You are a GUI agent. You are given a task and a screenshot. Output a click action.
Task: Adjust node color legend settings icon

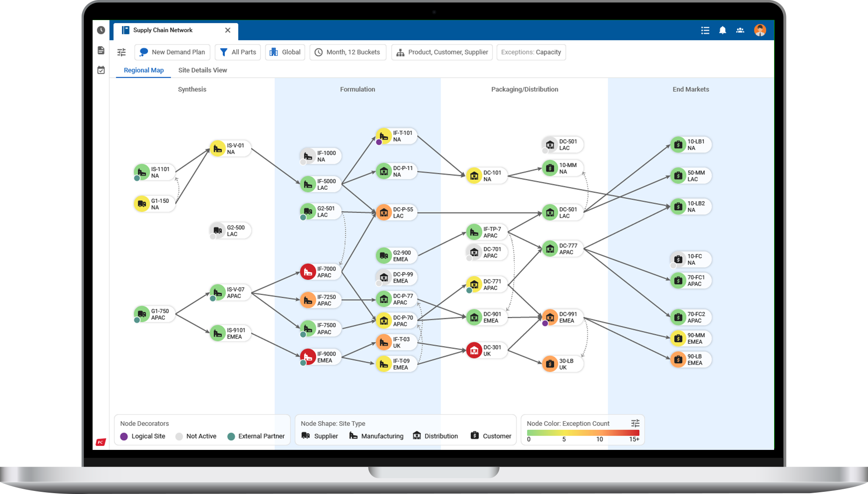(x=635, y=423)
